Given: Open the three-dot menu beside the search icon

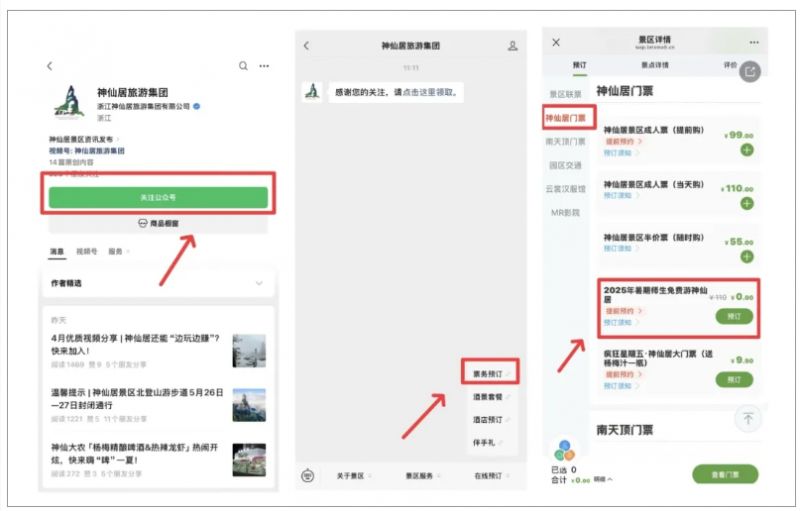Looking at the screenshot, I should [264, 66].
